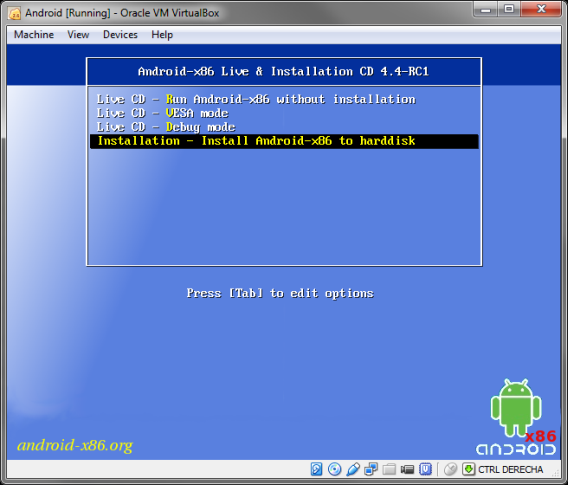Click the network adapters status icon
568x485 pixels.
[x=371, y=469]
